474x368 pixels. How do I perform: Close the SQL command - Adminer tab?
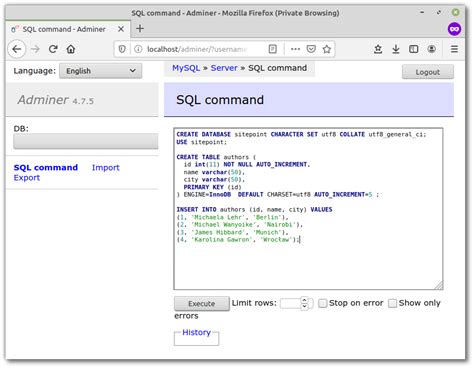(x=121, y=29)
